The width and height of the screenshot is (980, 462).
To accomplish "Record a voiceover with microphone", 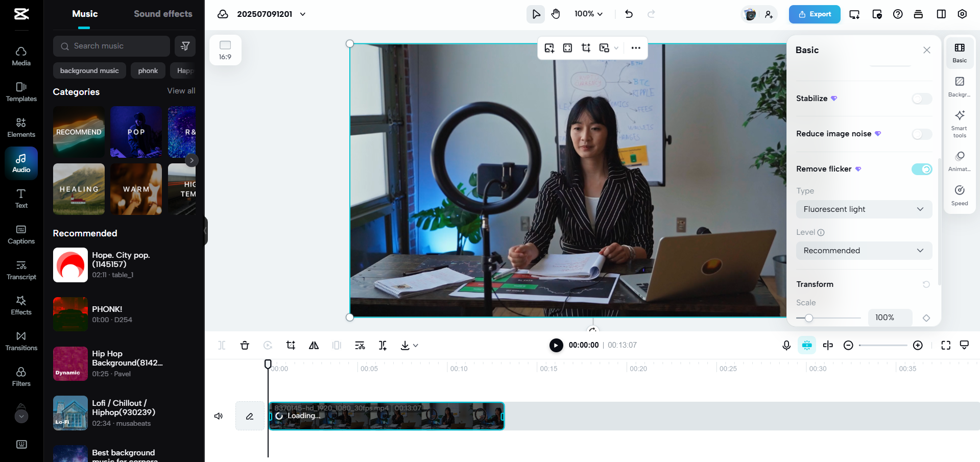I will point(786,346).
